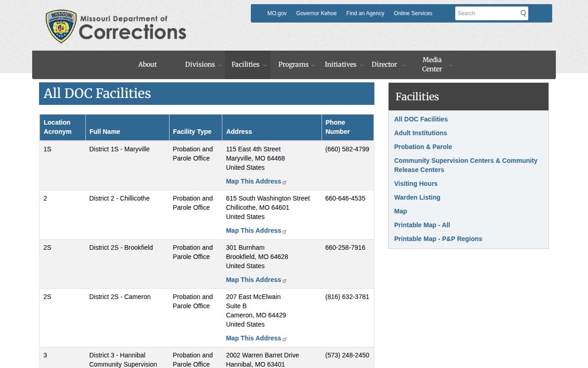The width and height of the screenshot is (588, 368).
Task: Focus the Search input field
Action: tap(487, 13)
